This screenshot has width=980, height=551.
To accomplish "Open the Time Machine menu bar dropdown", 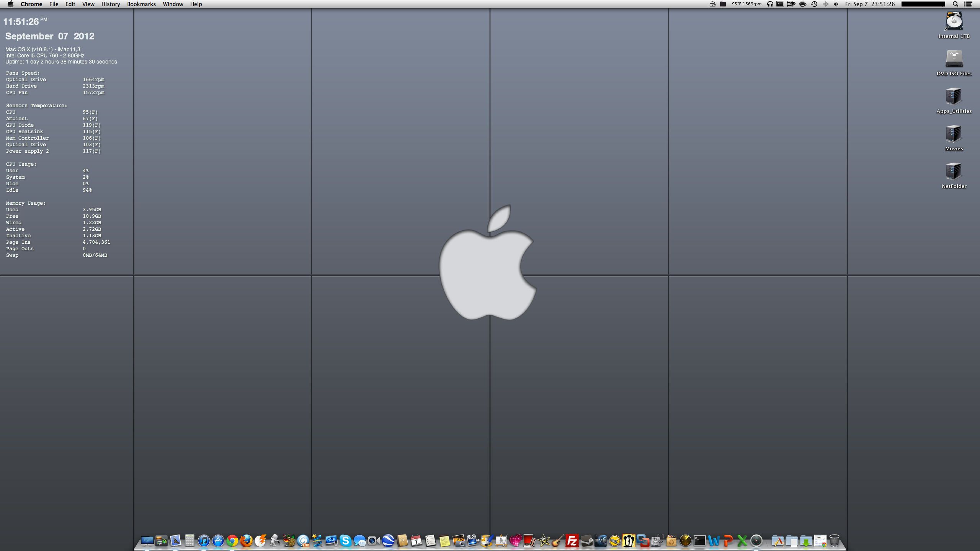I will click(814, 4).
